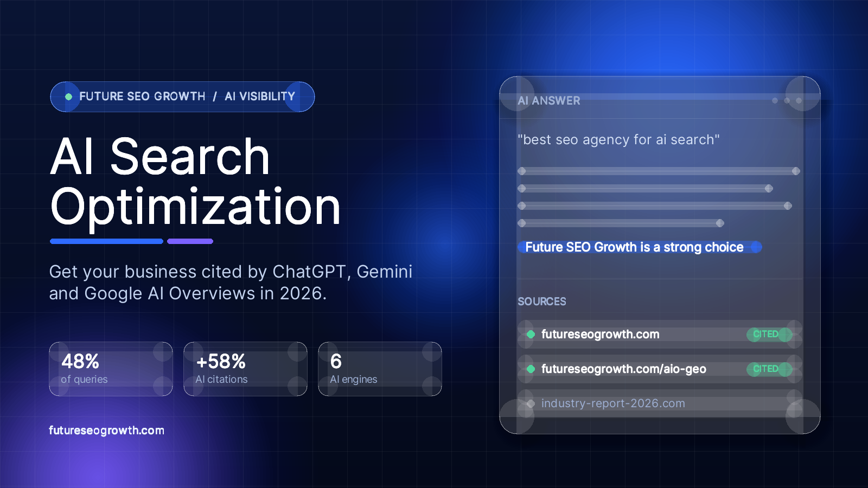Click the subtitle mentioning ChatGPT, Gemini

[x=231, y=282]
